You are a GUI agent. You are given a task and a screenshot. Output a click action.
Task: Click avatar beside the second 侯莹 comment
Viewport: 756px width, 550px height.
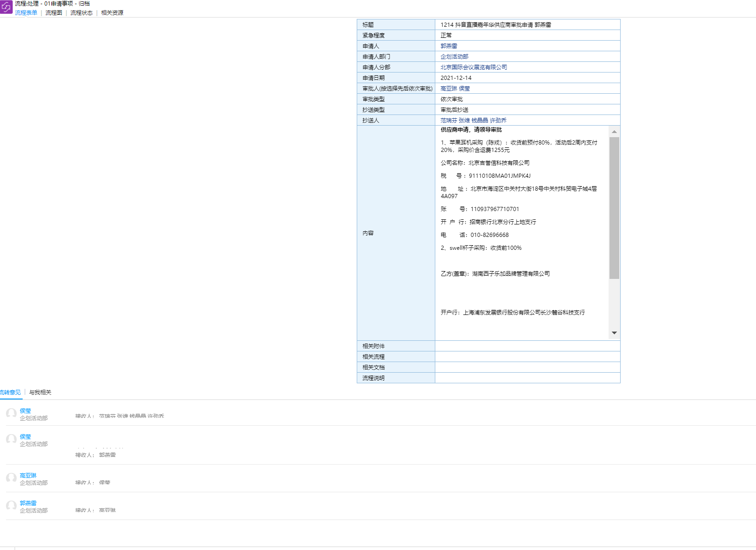tap(11, 439)
